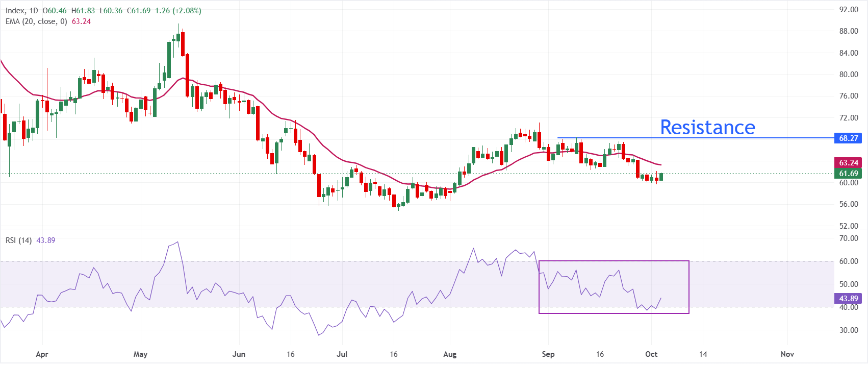Click the blue Resistance text label
Image resolution: width=868 pixels, height=365 pixels.
(707, 127)
